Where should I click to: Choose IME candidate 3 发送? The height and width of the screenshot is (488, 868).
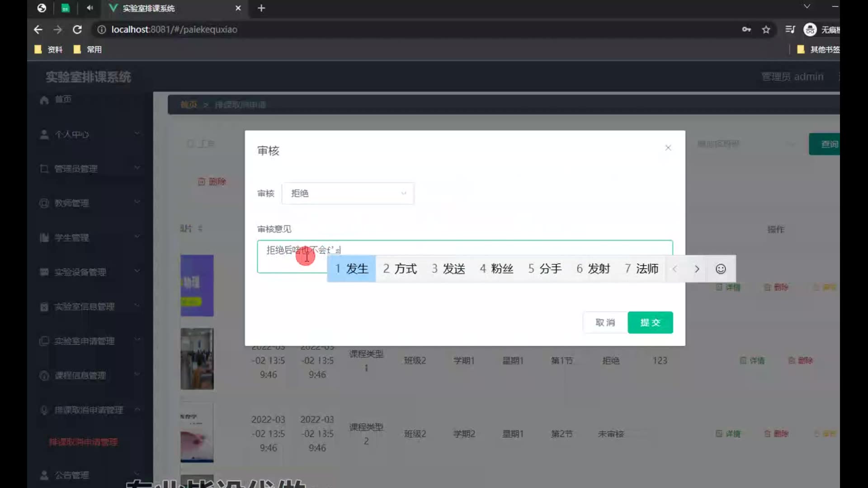pyautogui.click(x=448, y=269)
